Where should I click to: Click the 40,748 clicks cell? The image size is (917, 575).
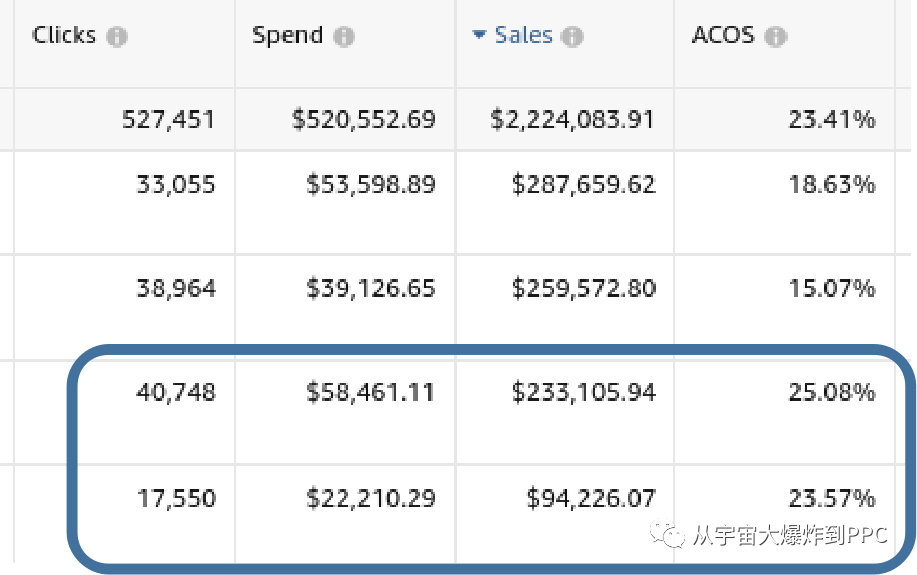click(x=176, y=393)
